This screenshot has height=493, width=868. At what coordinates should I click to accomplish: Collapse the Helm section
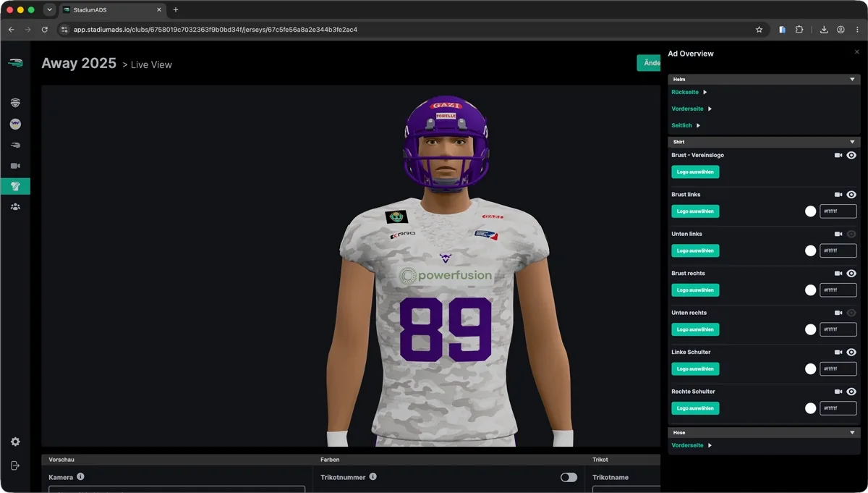coord(852,79)
